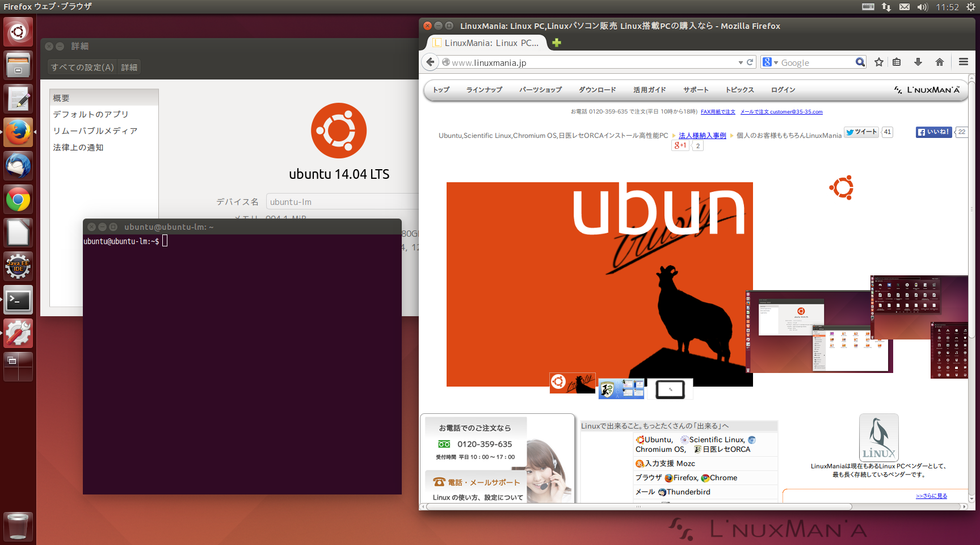The image size is (980, 545).
Task: Select the middle desktop icons slideshow thumbnail
Action: point(621,389)
